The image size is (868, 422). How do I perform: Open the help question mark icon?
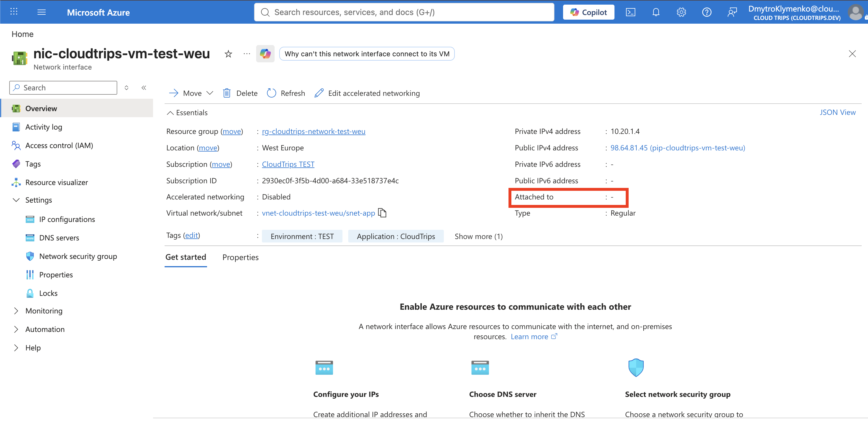pyautogui.click(x=707, y=12)
